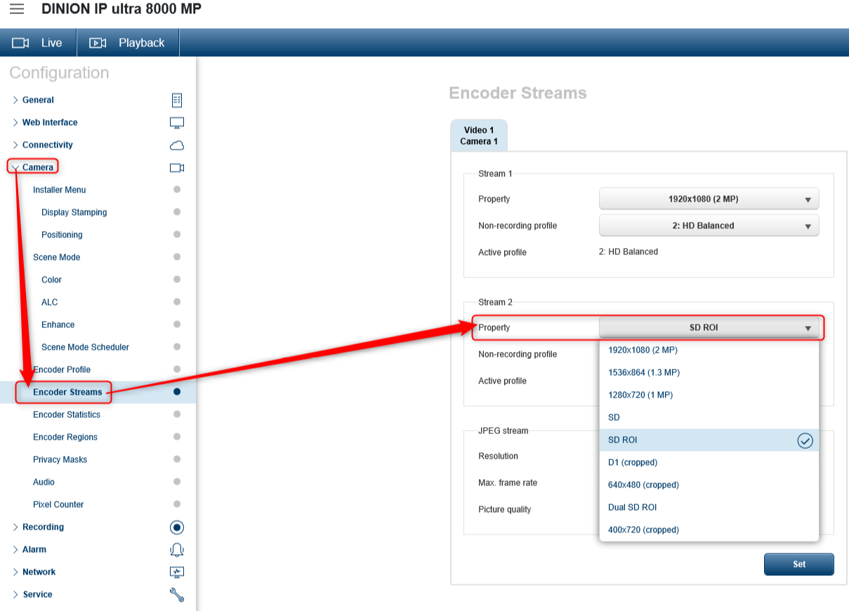Open Privacy Masks page
This screenshot has height=616, width=849.
[x=60, y=459]
